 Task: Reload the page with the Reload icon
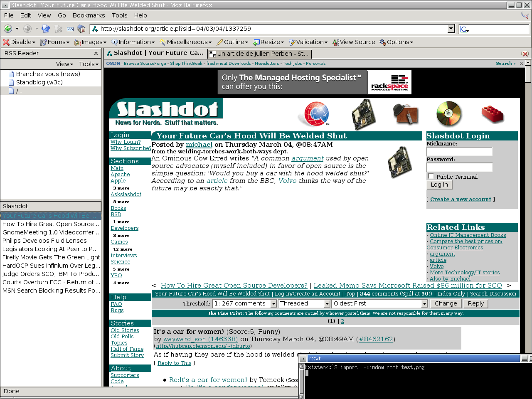tap(46, 29)
